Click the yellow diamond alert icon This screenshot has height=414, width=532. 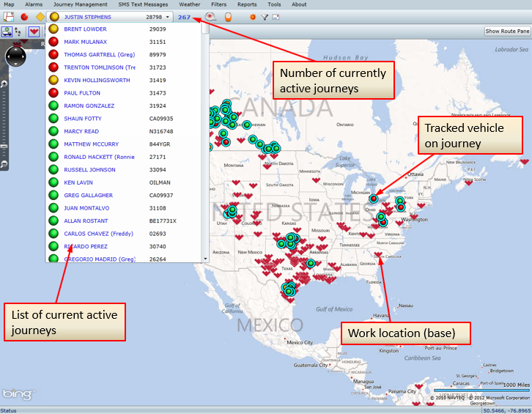40,16
